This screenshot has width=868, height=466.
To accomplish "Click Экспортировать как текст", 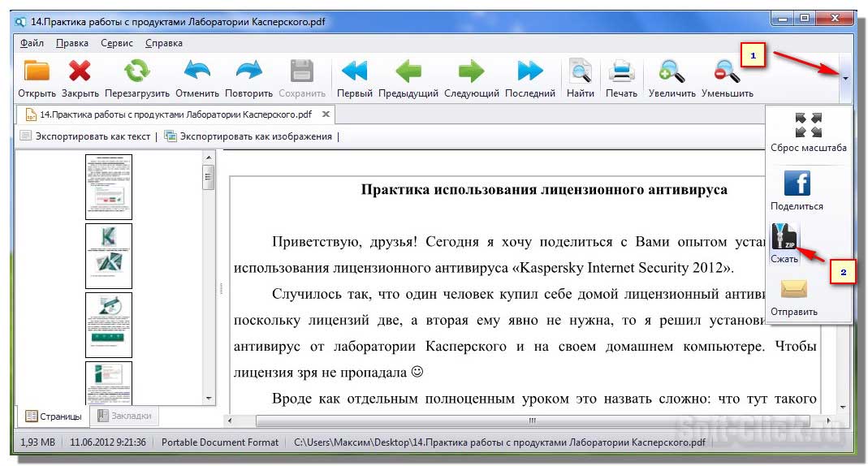I will pyautogui.click(x=85, y=136).
